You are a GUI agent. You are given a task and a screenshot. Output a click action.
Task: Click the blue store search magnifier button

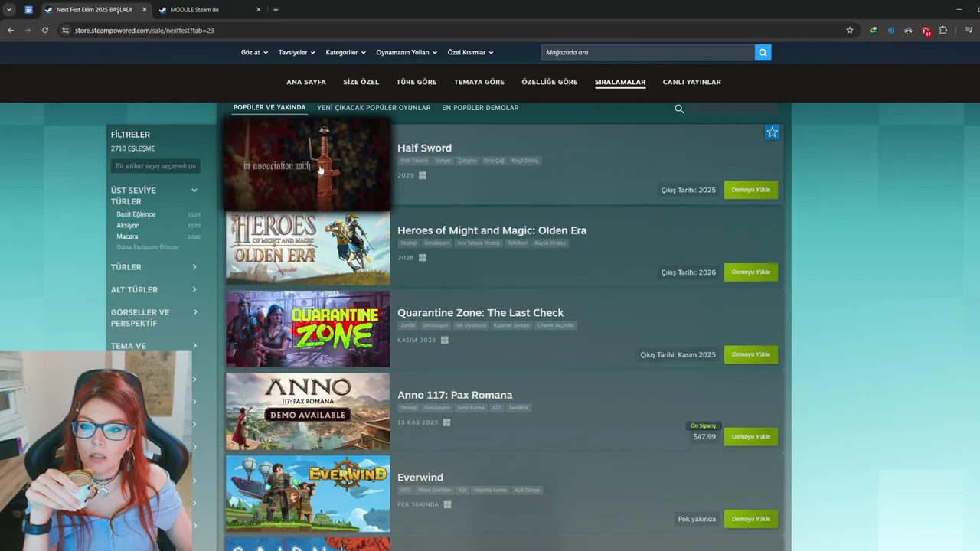pyautogui.click(x=762, y=52)
